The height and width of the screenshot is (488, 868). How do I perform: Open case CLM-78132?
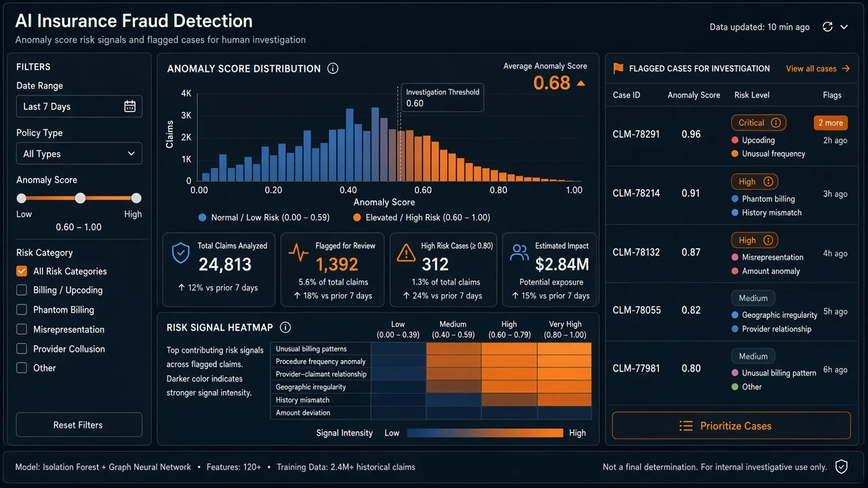636,252
